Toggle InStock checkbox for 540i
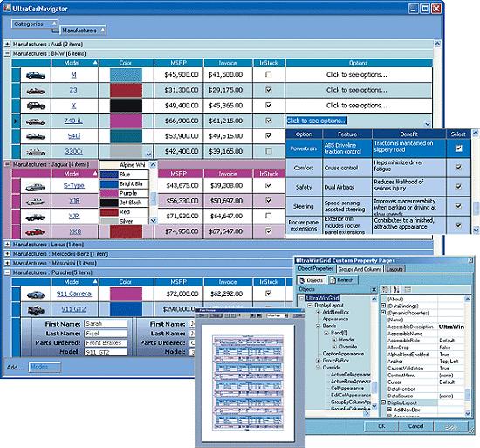The width and height of the screenshot is (480, 448). [269, 135]
